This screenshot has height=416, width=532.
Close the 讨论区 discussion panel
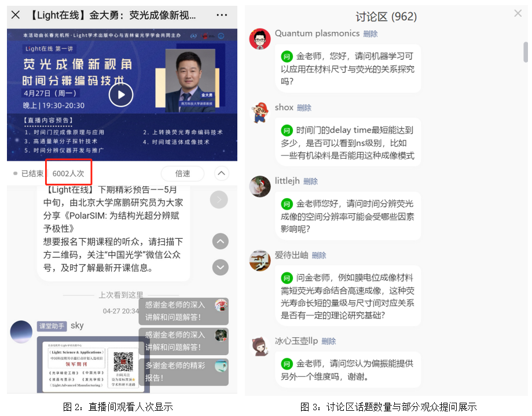(x=518, y=13)
